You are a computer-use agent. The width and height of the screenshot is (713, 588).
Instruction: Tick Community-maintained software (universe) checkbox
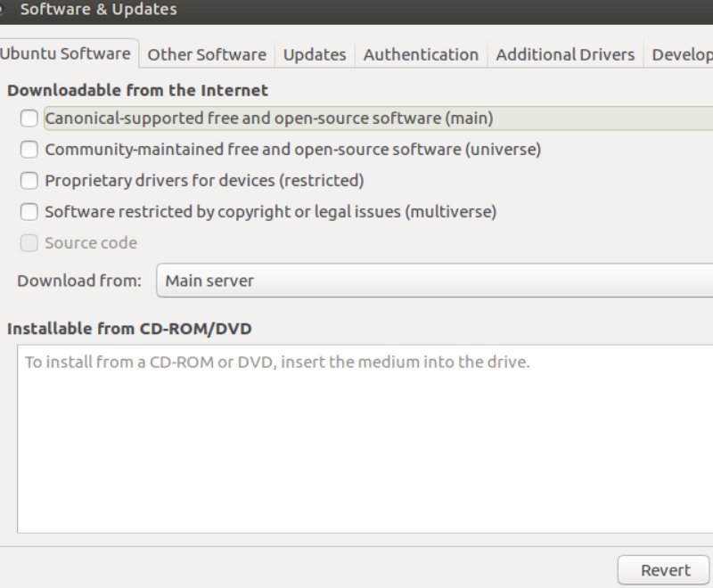(x=29, y=150)
